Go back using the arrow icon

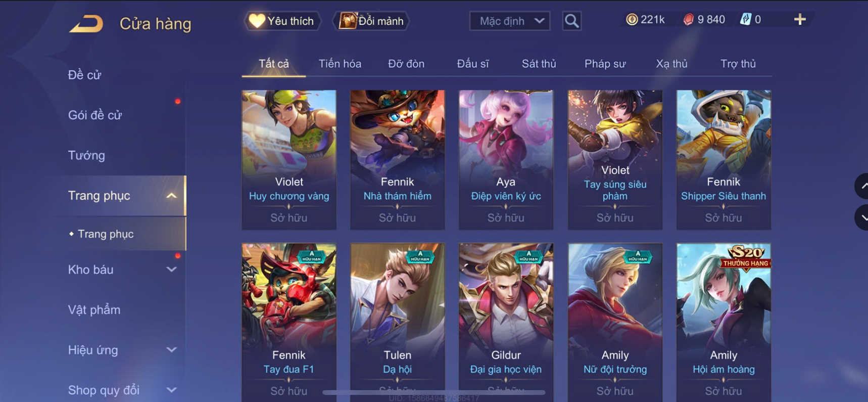point(86,24)
